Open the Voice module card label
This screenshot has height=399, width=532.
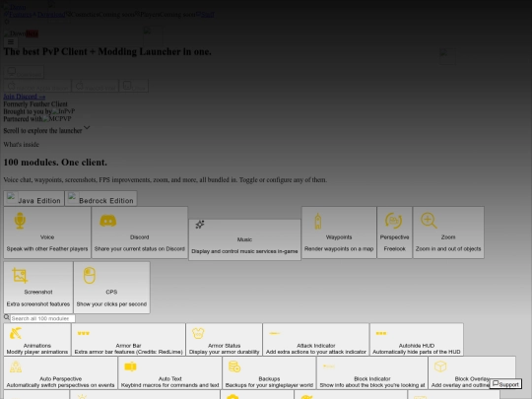point(47,237)
